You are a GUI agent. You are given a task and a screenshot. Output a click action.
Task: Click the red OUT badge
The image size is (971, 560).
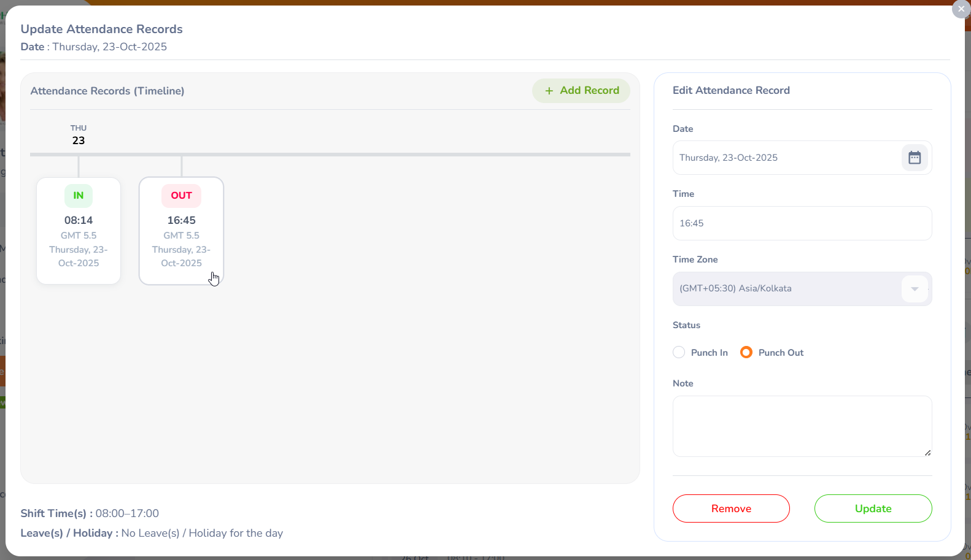click(181, 196)
